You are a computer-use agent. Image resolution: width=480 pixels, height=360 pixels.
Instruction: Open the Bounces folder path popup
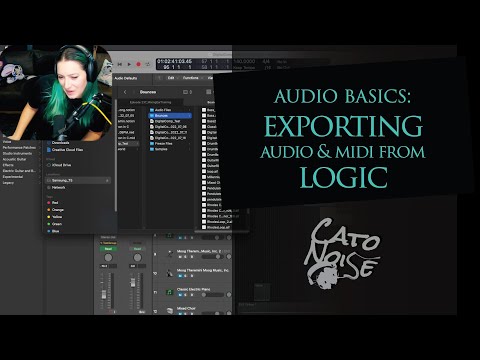148,92
